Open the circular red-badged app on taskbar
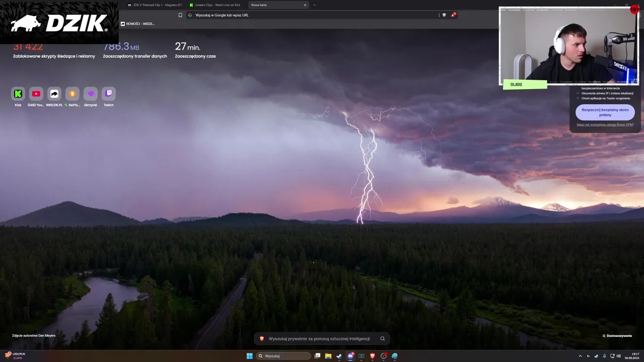The width and height of the screenshot is (644, 362). click(384, 356)
